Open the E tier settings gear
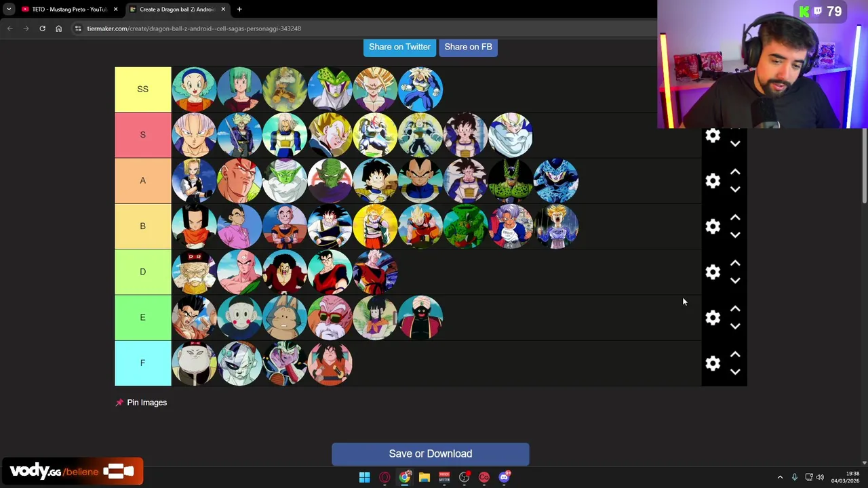This screenshot has height=488, width=868. pyautogui.click(x=713, y=317)
